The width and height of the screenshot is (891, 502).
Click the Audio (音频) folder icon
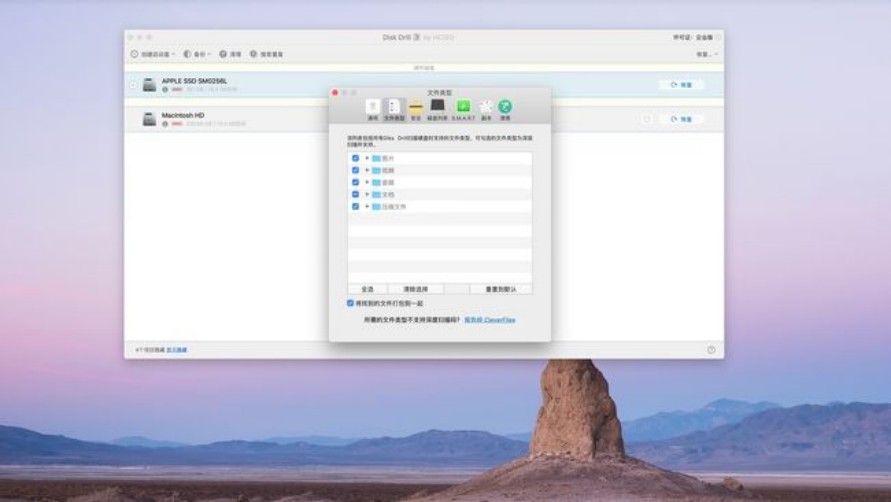[376, 182]
